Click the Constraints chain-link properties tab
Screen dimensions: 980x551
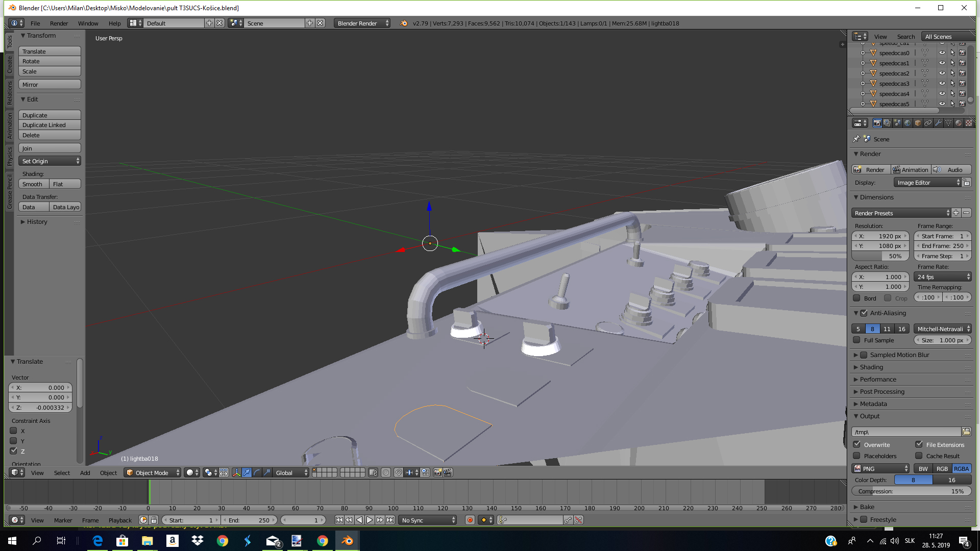pyautogui.click(x=928, y=123)
